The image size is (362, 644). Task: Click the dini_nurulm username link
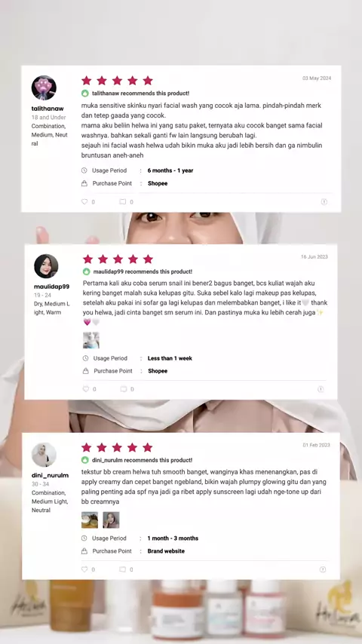[x=50, y=475]
